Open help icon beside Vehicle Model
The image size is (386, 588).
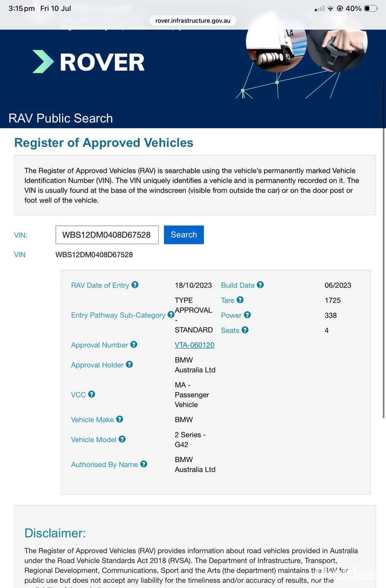pos(122,439)
